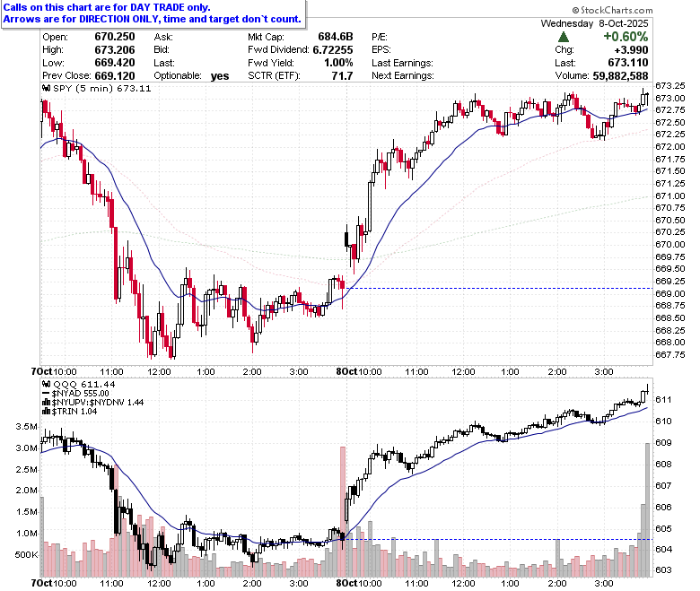This screenshot has height=591, width=700.
Task: Click the $NYUPV:$NYDNV bar legend icon
Action: (x=47, y=403)
